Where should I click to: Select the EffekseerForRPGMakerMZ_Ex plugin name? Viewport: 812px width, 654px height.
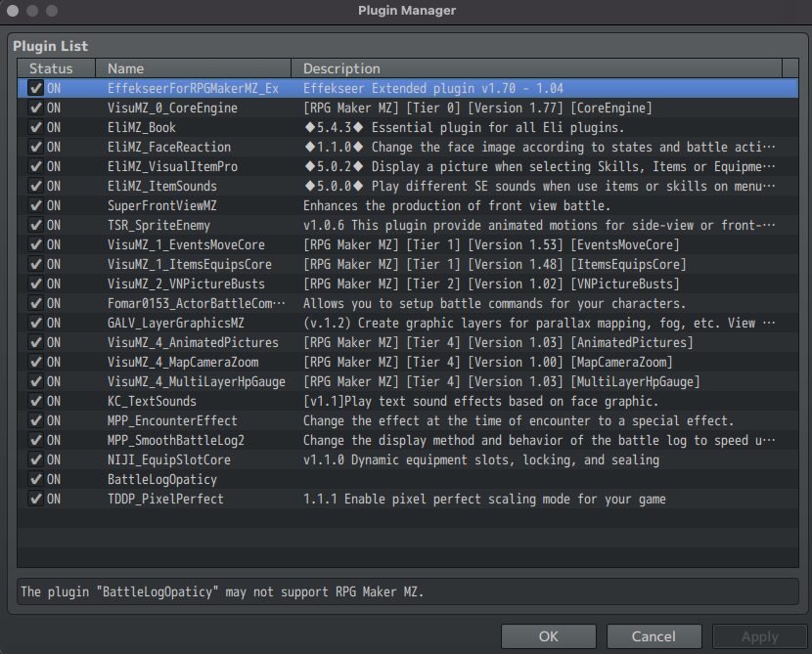click(193, 89)
